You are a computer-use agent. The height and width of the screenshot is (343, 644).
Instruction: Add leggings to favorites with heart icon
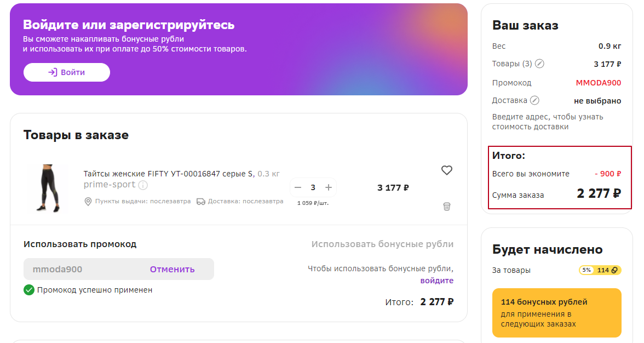pyautogui.click(x=447, y=170)
